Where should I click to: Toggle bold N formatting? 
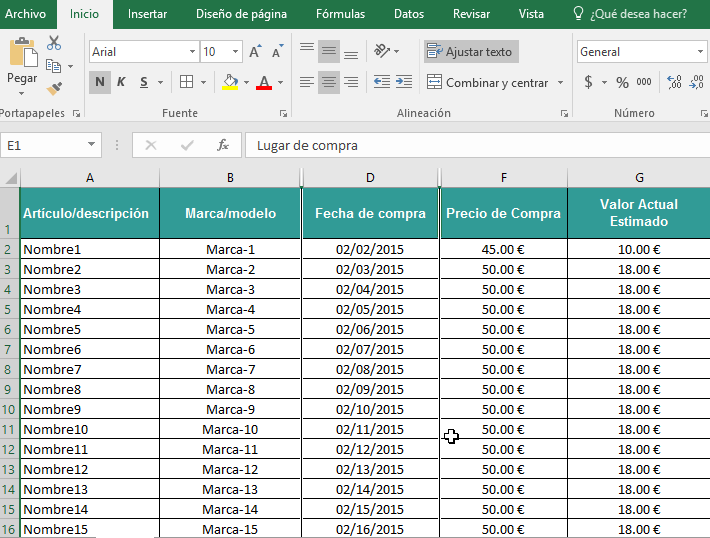(x=100, y=82)
